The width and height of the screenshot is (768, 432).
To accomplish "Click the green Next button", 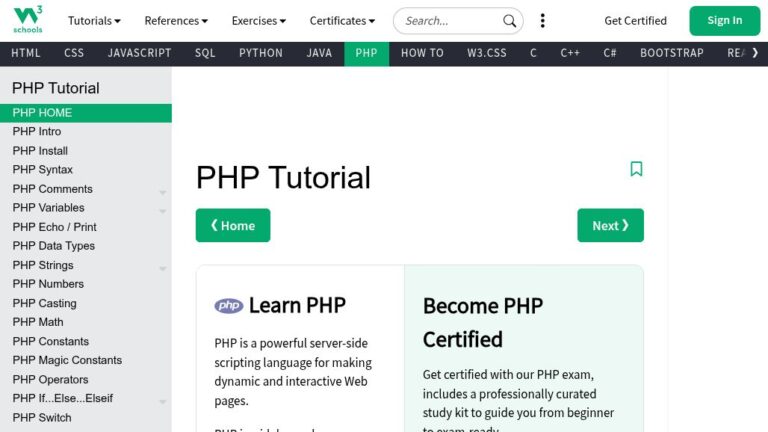I will pos(610,225).
